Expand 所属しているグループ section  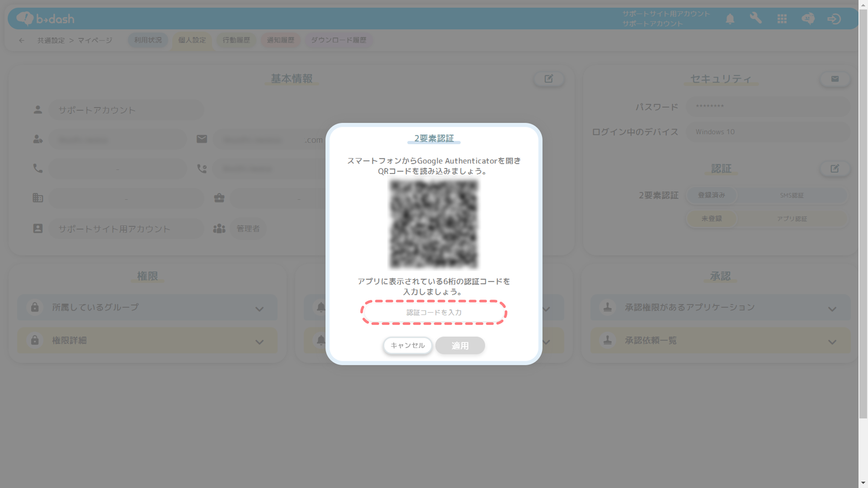point(259,309)
